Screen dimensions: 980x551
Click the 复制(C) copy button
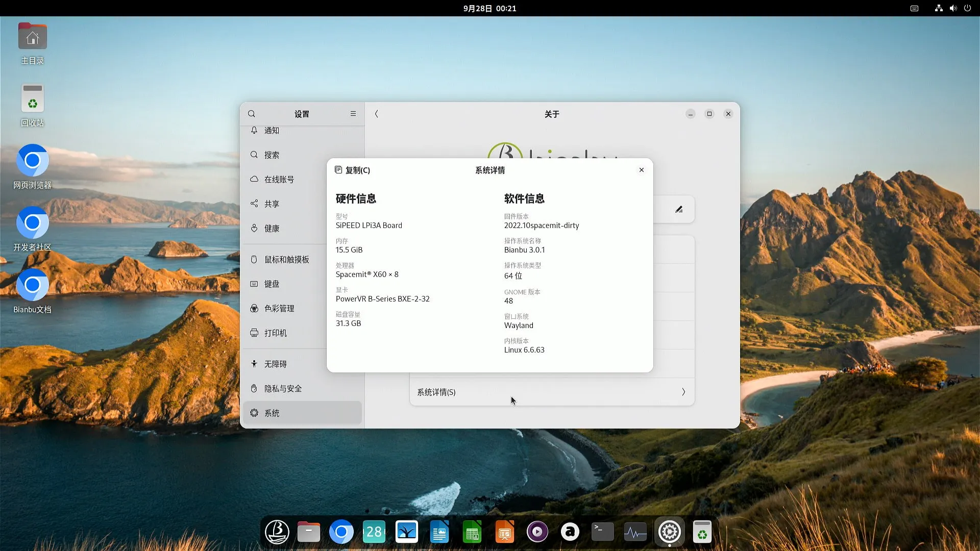(352, 170)
